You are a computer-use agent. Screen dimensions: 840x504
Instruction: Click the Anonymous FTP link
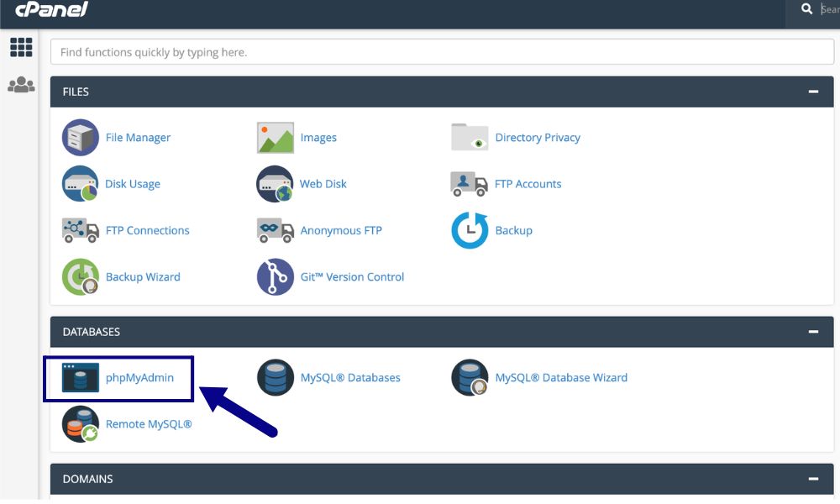tap(341, 230)
